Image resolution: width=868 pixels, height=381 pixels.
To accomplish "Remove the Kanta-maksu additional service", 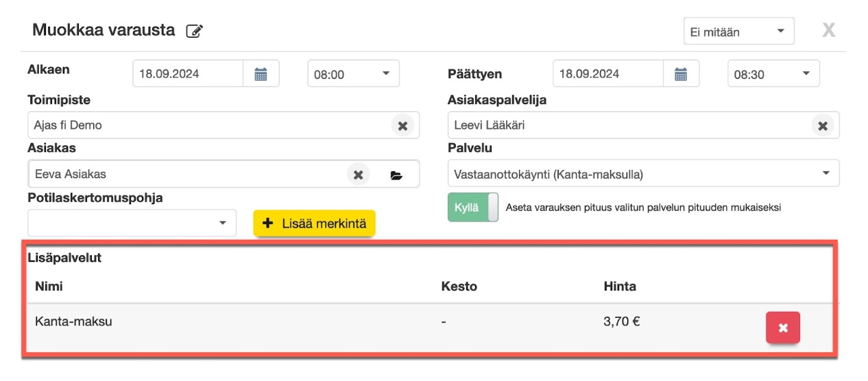I will tap(782, 328).
